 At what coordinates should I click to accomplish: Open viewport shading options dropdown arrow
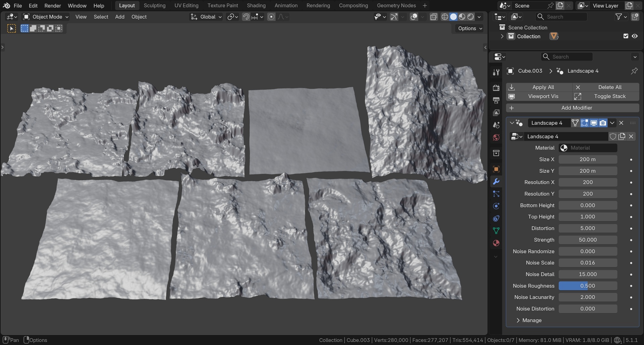[479, 17]
